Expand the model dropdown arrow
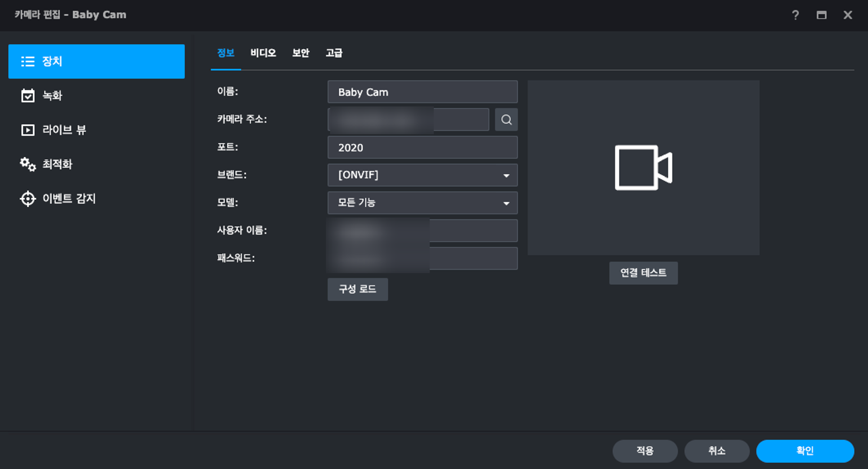Image resolution: width=868 pixels, height=469 pixels. coord(506,203)
